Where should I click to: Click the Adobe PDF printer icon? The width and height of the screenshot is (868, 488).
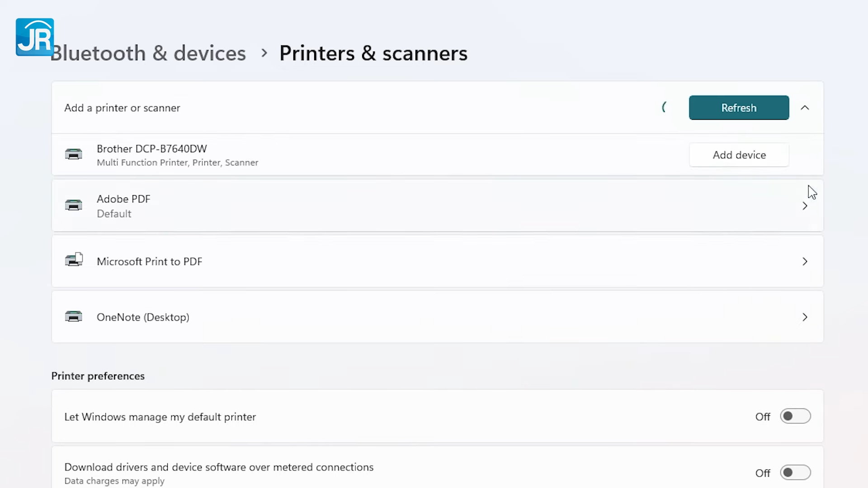point(74,205)
